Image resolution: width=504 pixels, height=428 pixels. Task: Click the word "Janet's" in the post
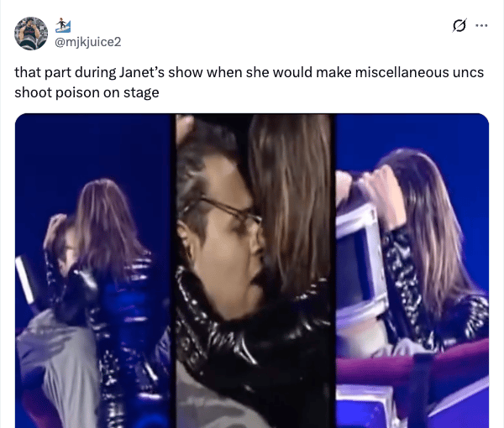[142, 72]
